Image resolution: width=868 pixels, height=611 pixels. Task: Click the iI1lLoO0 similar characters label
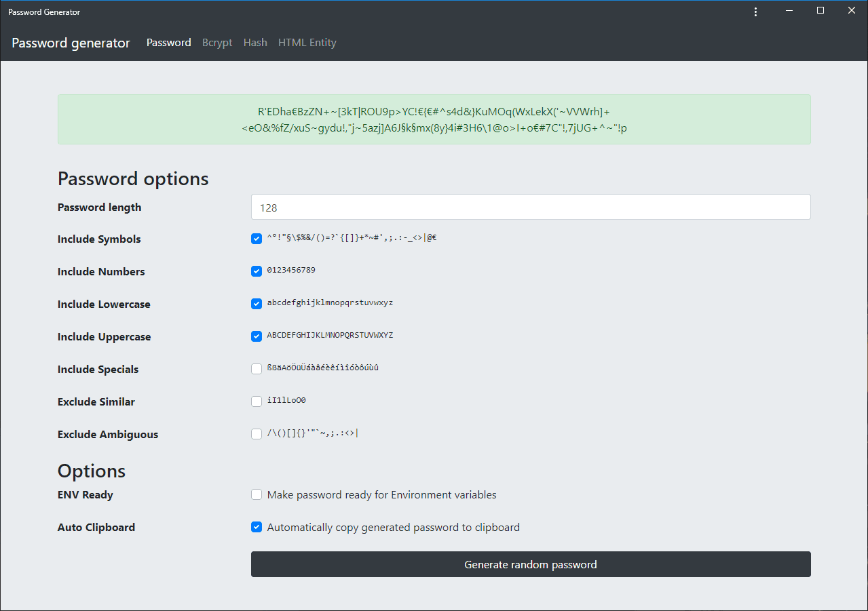coord(286,400)
